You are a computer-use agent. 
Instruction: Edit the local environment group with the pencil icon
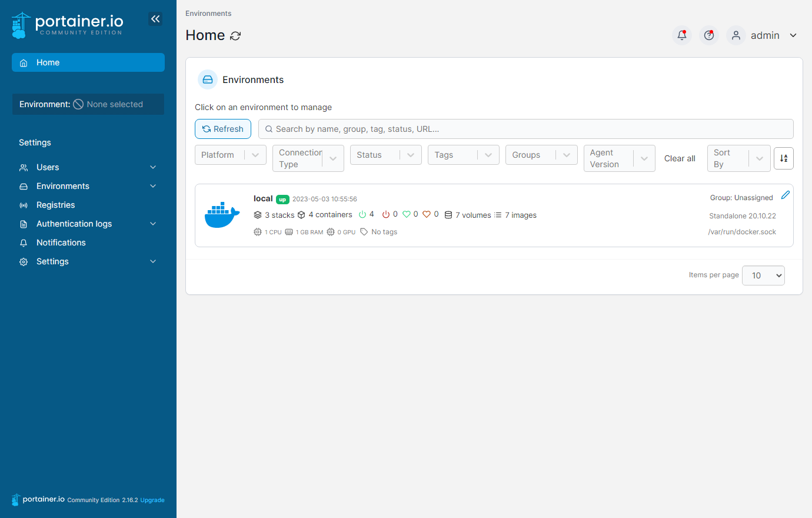786,194
